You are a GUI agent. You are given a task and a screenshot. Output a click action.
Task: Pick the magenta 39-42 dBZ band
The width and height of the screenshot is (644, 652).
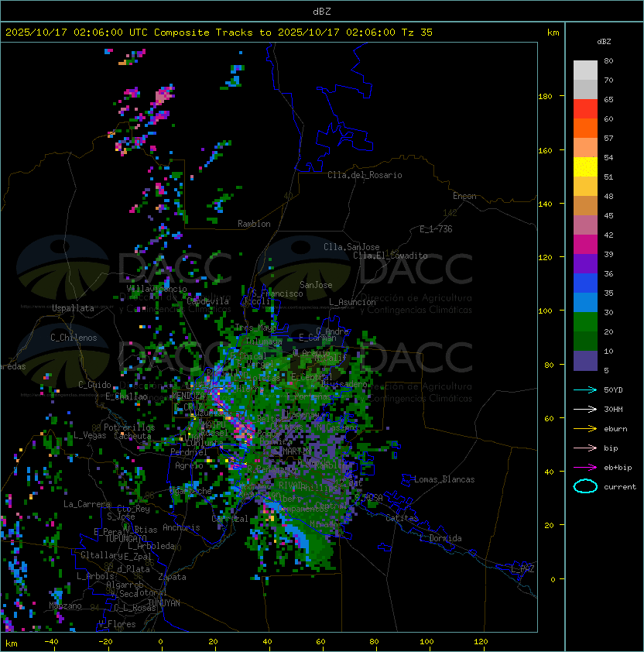point(585,245)
